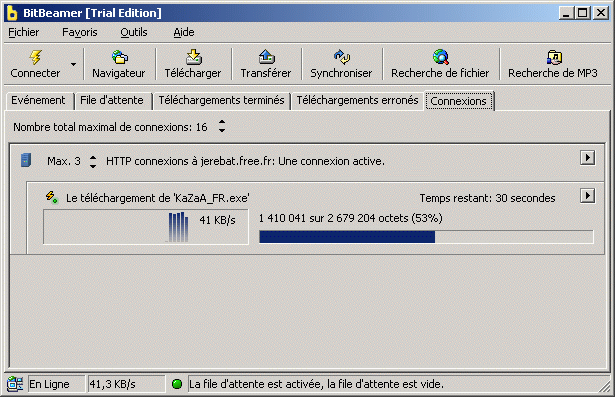Open the Navigateur browser tool

click(x=119, y=64)
